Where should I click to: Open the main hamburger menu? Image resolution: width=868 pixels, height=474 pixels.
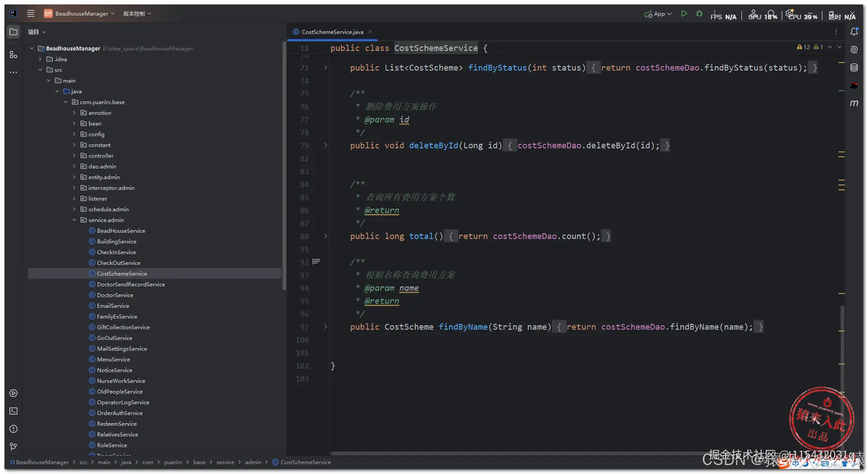(x=31, y=13)
